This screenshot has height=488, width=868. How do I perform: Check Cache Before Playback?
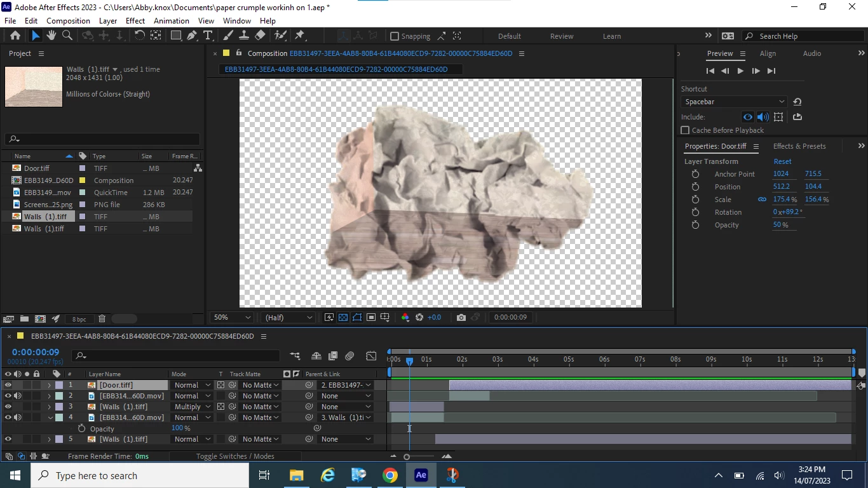click(685, 130)
